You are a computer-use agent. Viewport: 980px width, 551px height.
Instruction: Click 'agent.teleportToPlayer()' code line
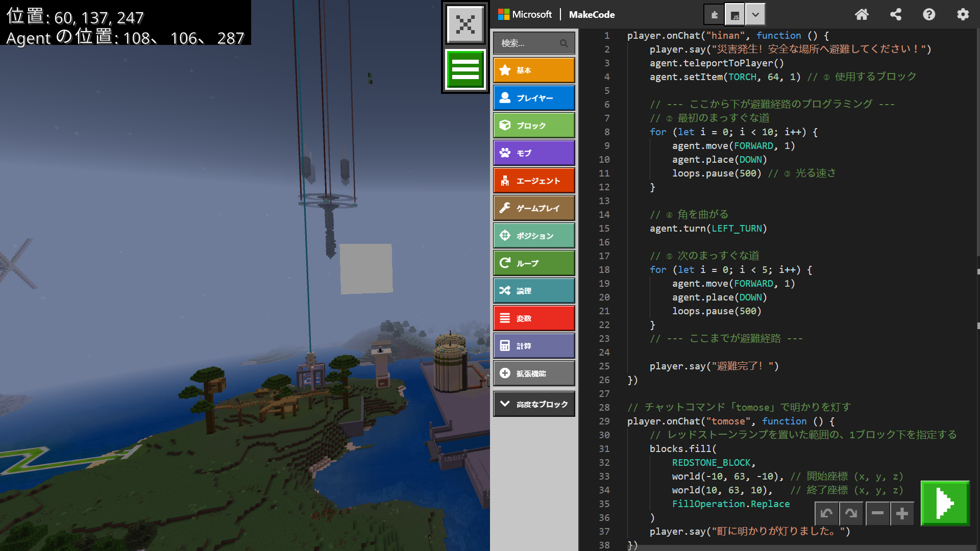717,63
